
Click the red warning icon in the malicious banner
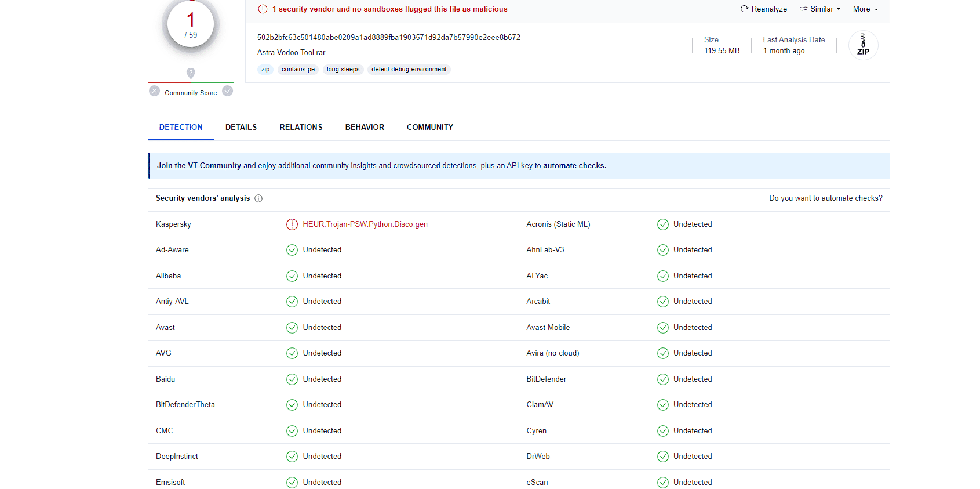pyautogui.click(x=263, y=9)
